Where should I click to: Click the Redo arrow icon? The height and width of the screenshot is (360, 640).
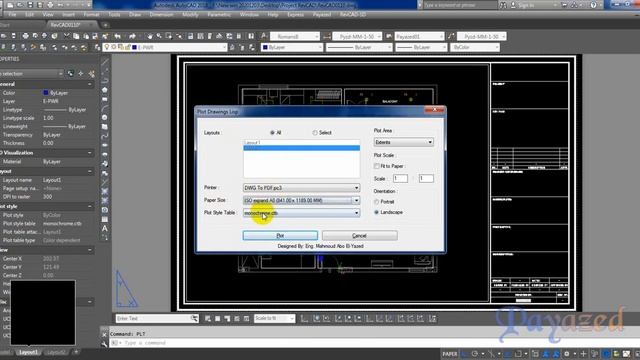coord(132,36)
